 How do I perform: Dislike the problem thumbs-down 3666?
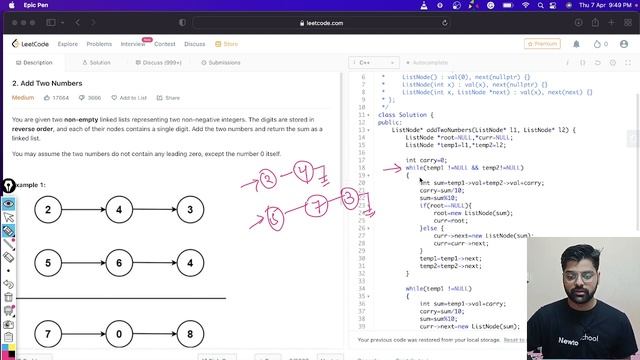[x=90, y=98]
